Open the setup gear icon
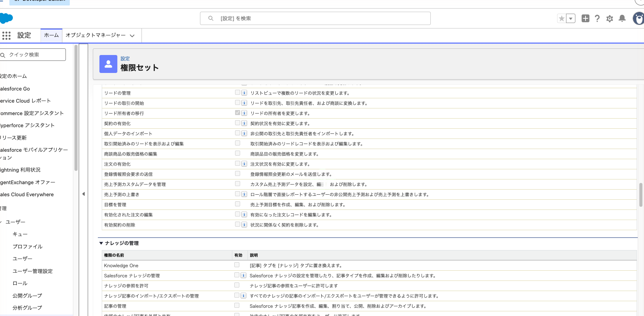Screen dimensions: 644x316 (610, 19)
